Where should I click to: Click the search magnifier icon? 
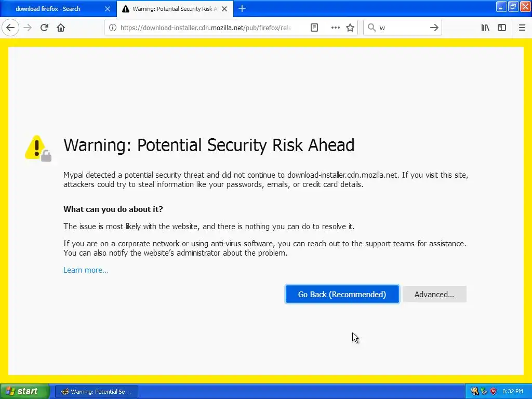(372, 28)
